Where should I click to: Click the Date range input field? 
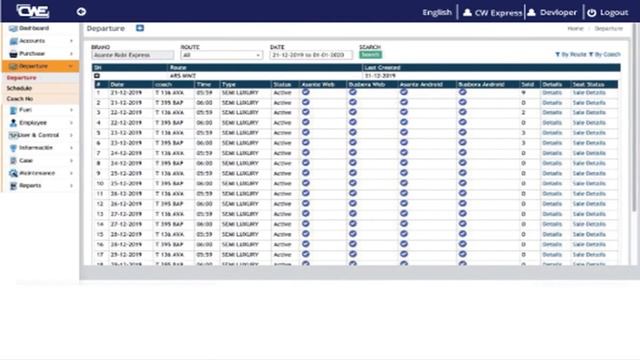click(311, 55)
